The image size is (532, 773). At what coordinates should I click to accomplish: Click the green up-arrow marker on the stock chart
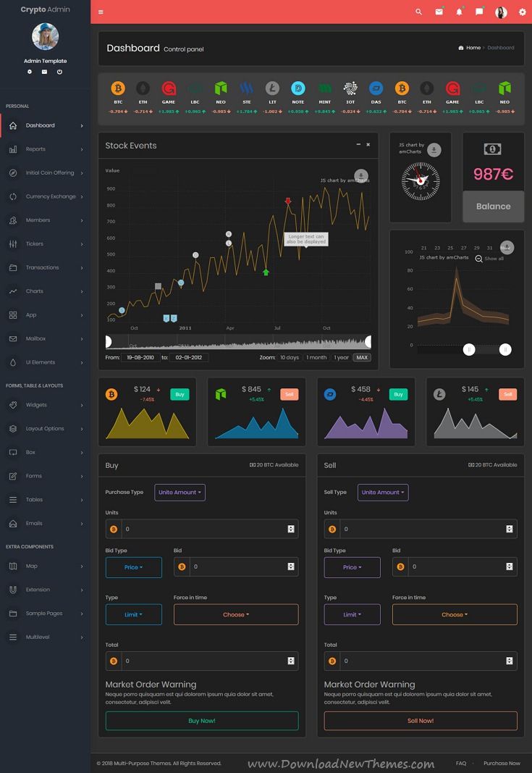[x=266, y=272]
